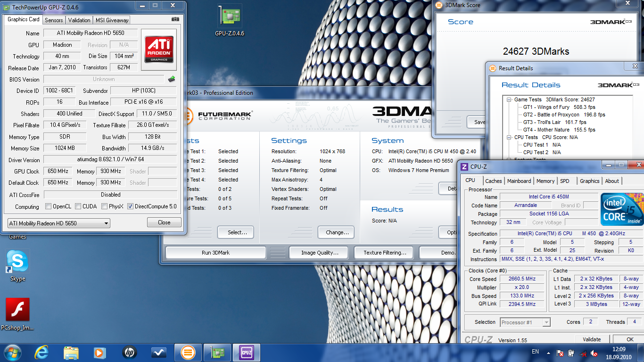
Task: Open the CPU-Z Memory tab
Action: pyautogui.click(x=545, y=181)
